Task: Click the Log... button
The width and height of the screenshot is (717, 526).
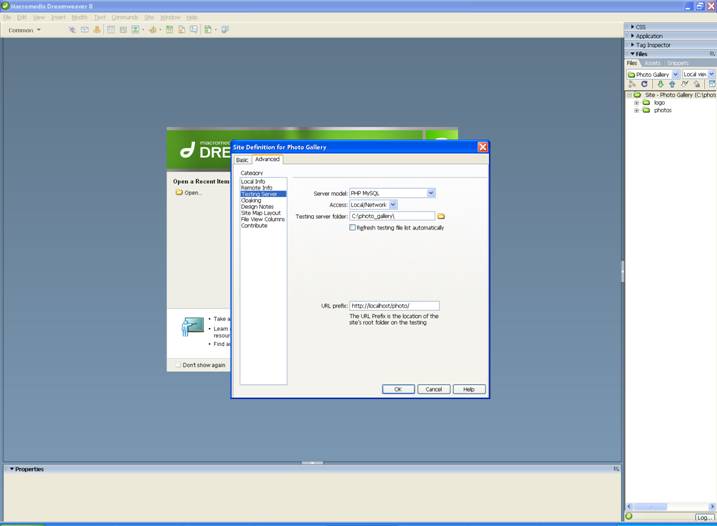Action: (704, 517)
